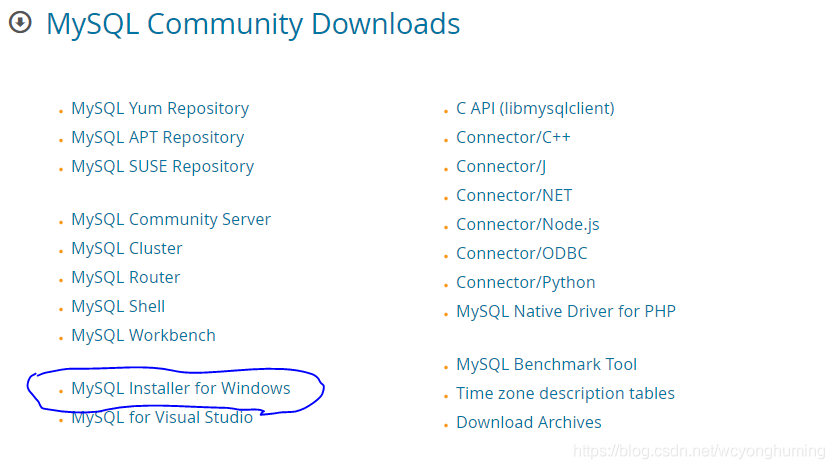Screen dimensions: 834x469
Task: Open C API (libmysqlclient) link
Action: (535, 109)
